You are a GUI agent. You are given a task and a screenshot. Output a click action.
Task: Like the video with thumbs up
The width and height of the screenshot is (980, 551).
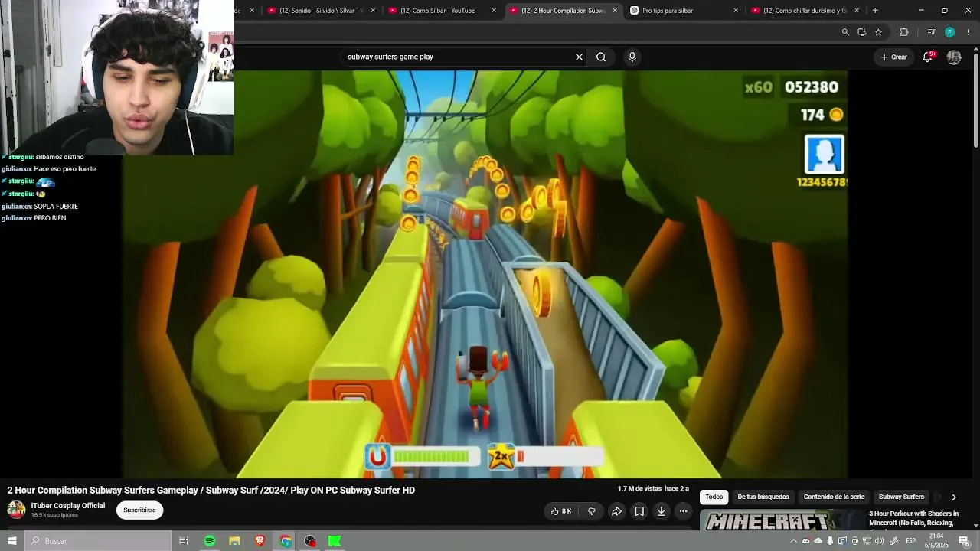click(560, 511)
